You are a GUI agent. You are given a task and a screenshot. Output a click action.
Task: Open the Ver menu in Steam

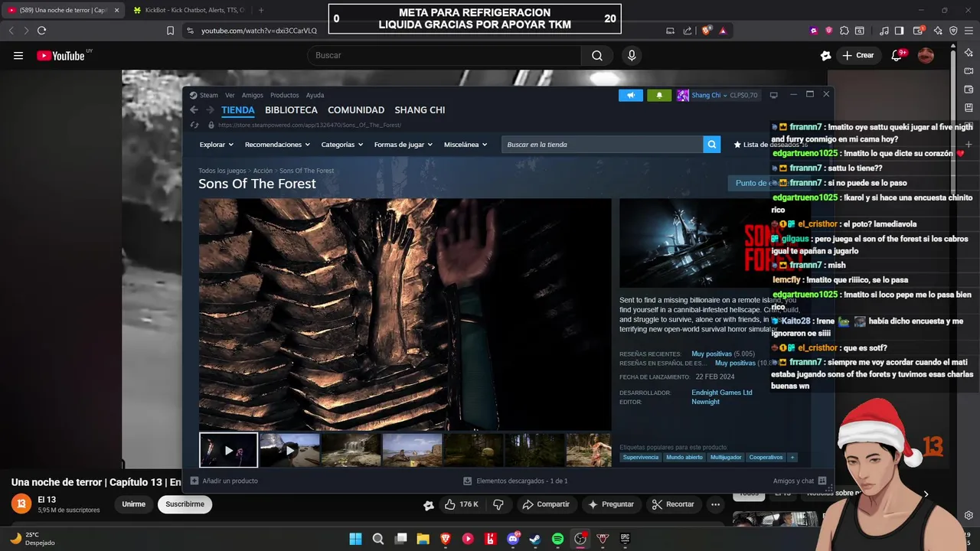(230, 95)
